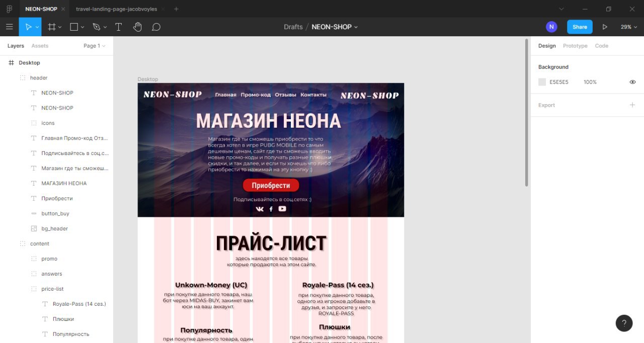Click the user avatar N
This screenshot has width=644, height=343.
pyautogui.click(x=551, y=27)
